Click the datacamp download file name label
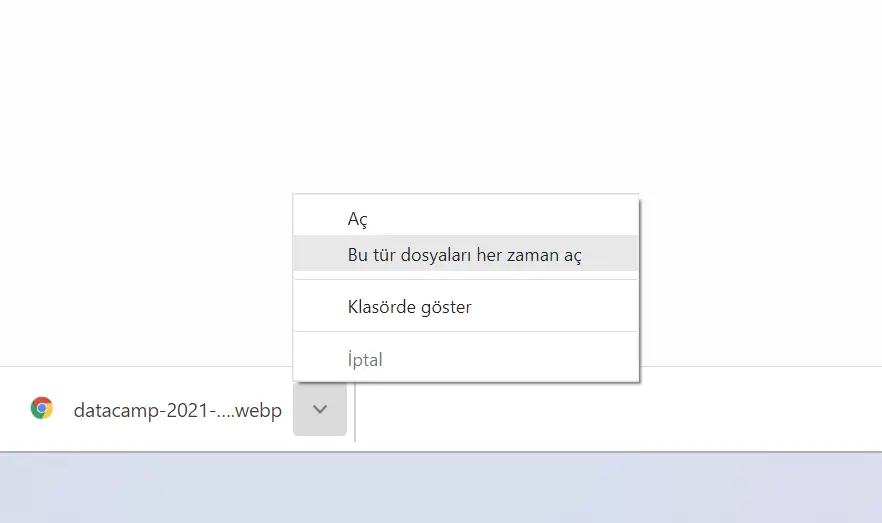The width and height of the screenshot is (882, 523). [177, 410]
